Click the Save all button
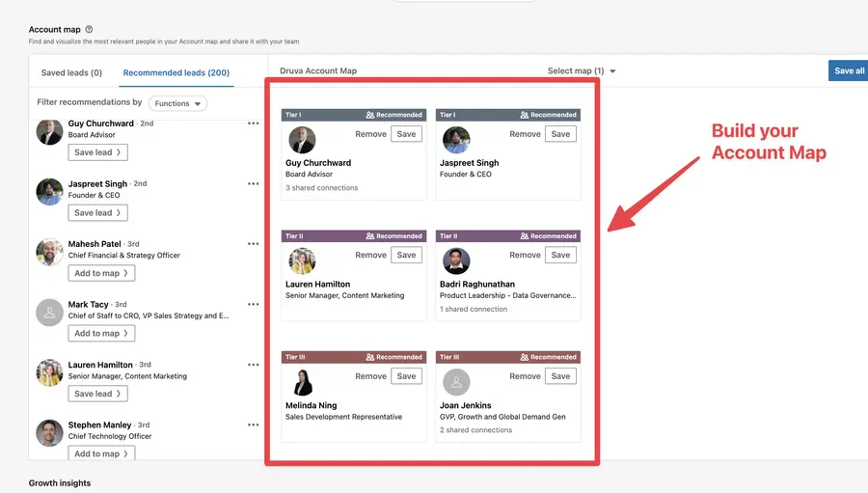 coord(848,70)
